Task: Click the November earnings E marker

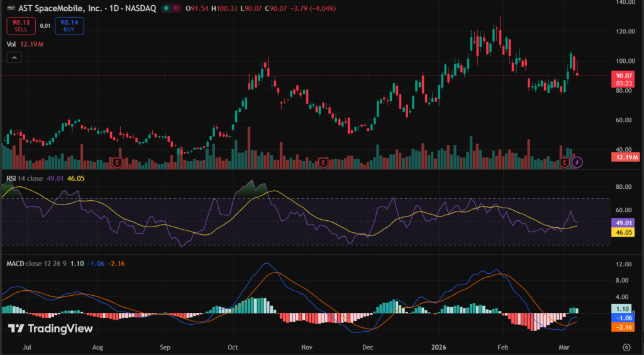Action: (x=323, y=162)
